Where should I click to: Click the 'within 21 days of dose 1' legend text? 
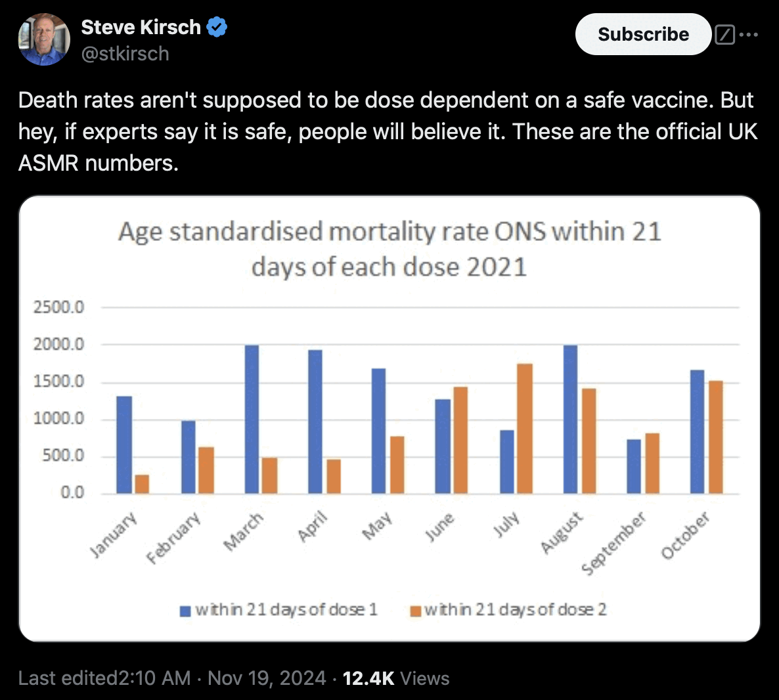pyautogui.click(x=286, y=610)
